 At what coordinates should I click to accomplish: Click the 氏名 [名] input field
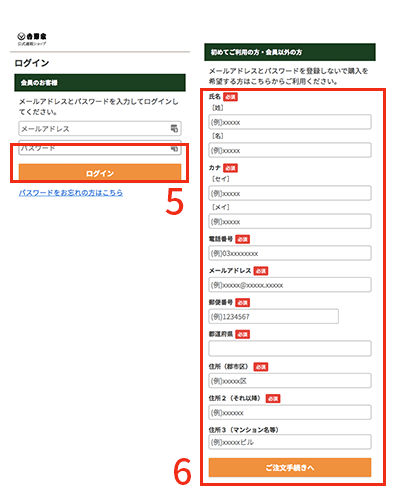click(290, 150)
